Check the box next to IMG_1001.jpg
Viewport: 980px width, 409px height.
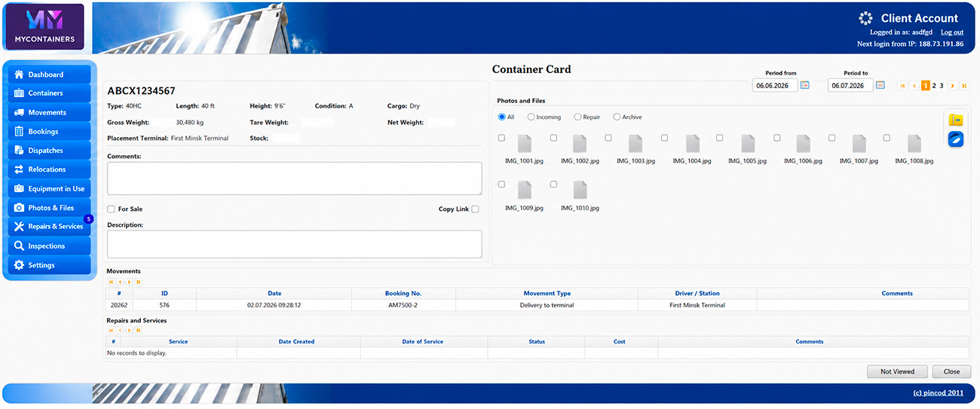[502, 138]
